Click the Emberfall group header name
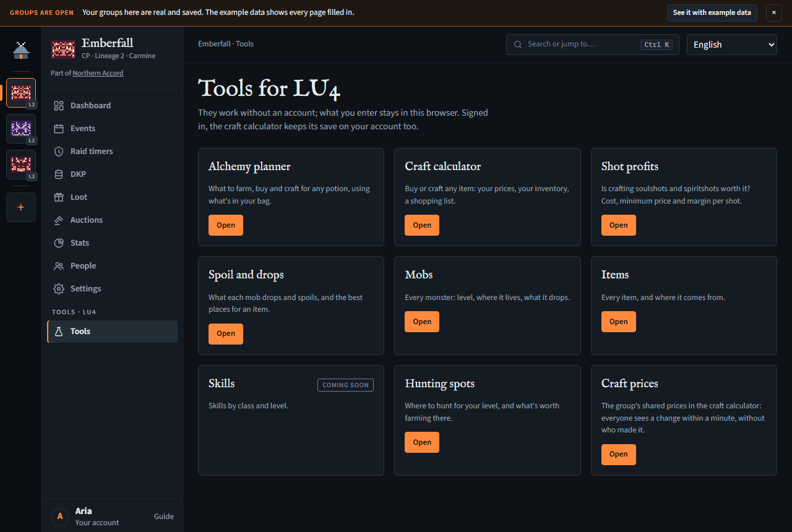 (x=108, y=43)
